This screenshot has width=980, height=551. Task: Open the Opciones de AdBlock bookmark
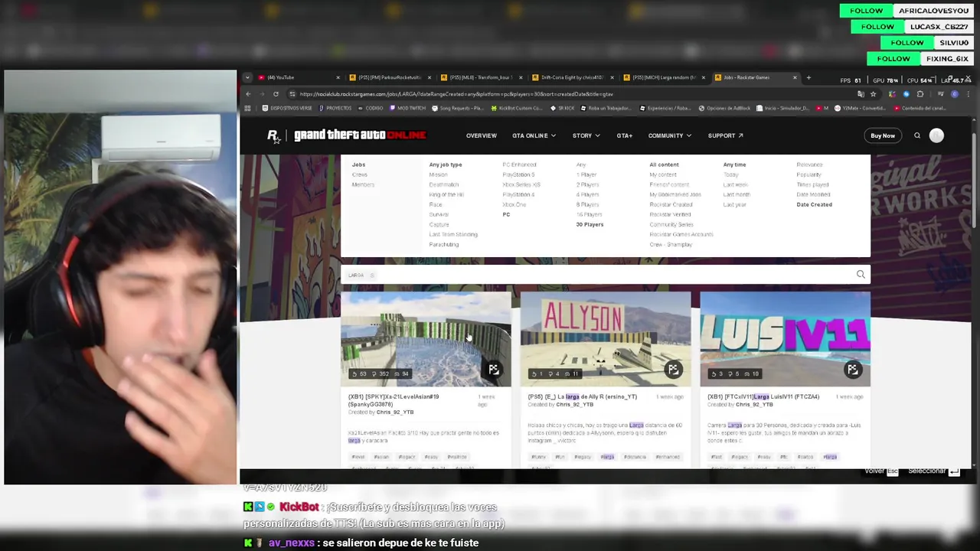(x=724, y=108)
